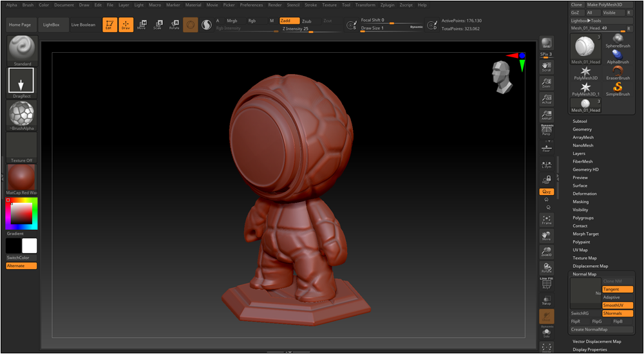This screenshot has width=644, height=354.
Task: Open the DragRect stroke picker
Action: [x=21, y=81]
